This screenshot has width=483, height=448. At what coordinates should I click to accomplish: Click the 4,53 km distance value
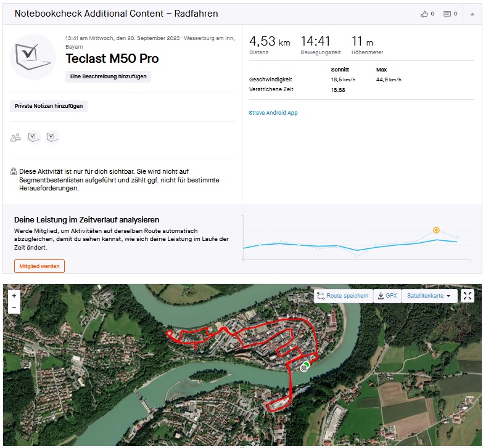(270, 41)
